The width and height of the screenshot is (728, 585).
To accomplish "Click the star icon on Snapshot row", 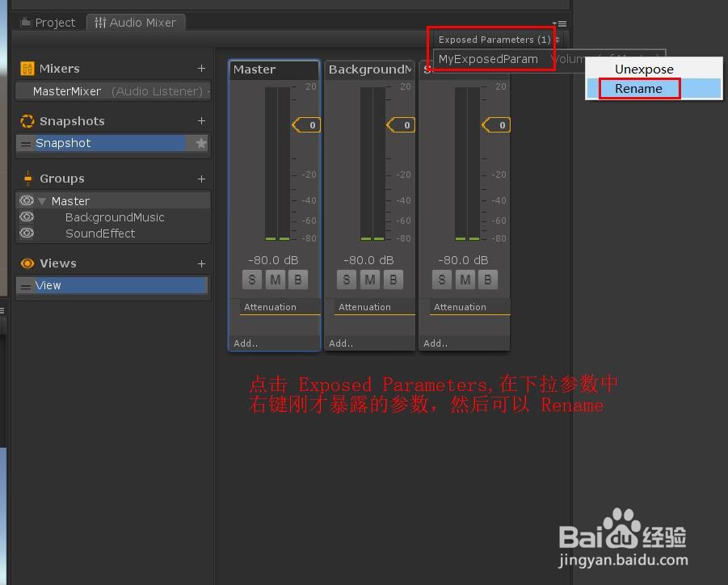I will pyautogui.click(x=200, y=143).
